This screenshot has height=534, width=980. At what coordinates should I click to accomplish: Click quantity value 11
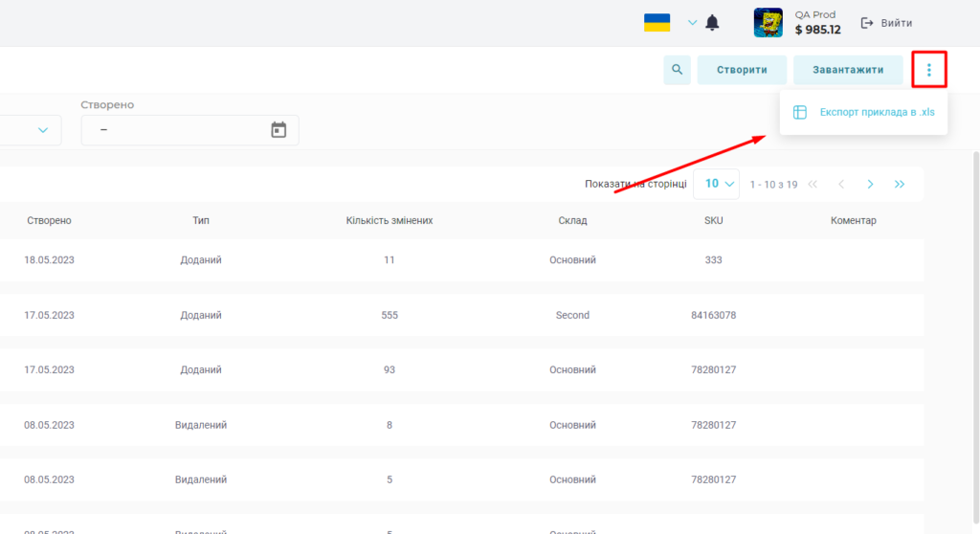pos(390,260)
